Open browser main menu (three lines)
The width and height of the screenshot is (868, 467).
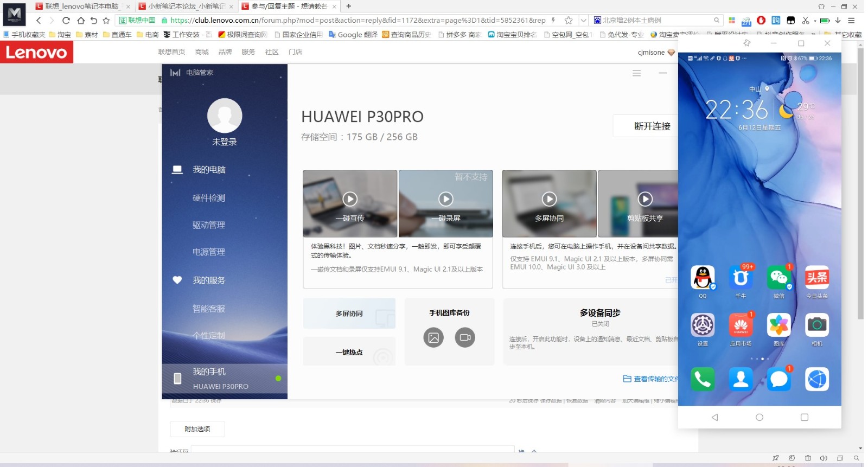point(851,21)
